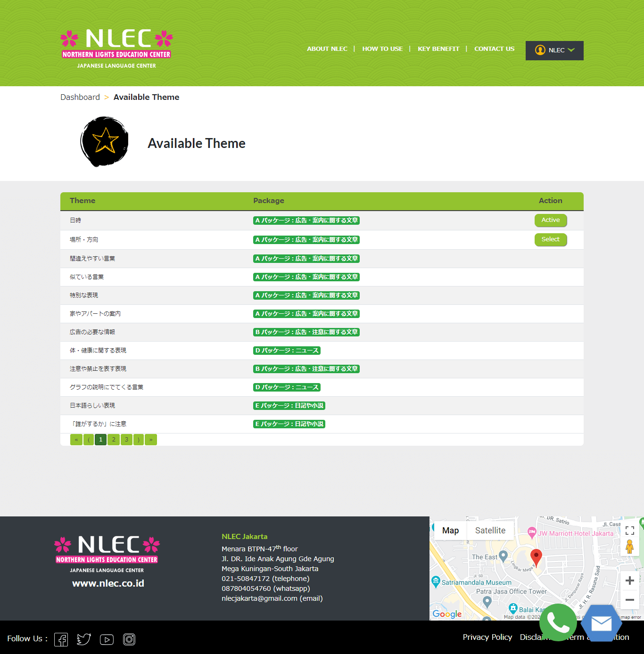644x654 pixels.
Task: Open the Instagram social icon
Action: 129,639
